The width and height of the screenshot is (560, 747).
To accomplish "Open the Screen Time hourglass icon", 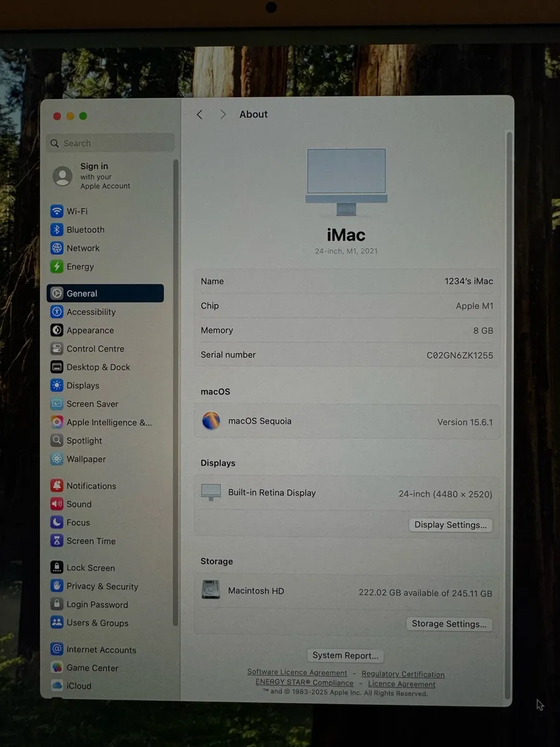I will 57,541.
